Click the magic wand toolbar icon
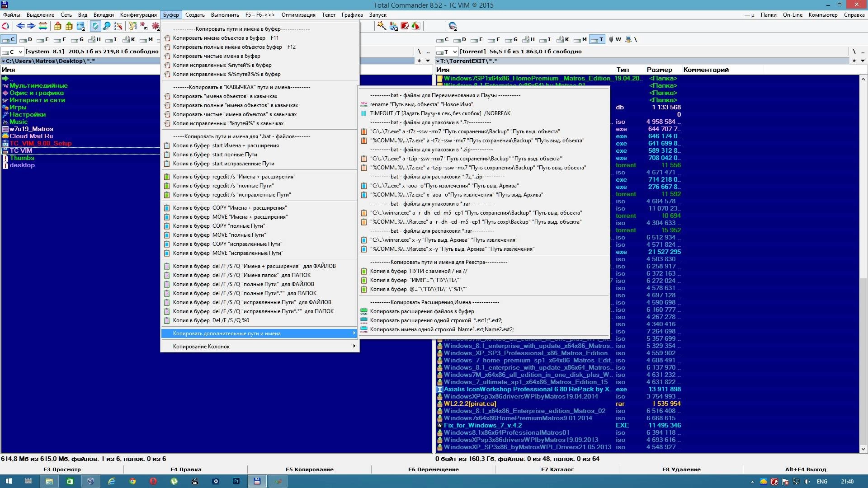The image size is (868, 488). [382, 26]
